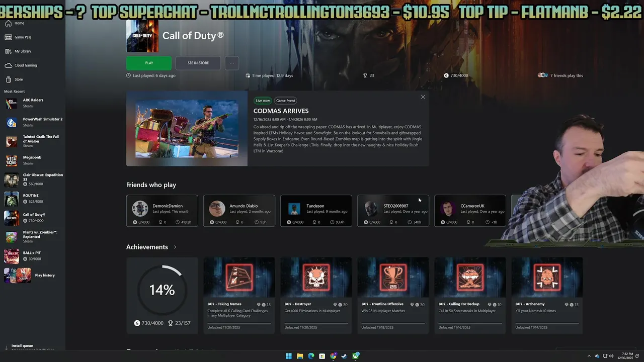
Task: Open Plants vs. Zombies Replanted icon
Action: 11,237
